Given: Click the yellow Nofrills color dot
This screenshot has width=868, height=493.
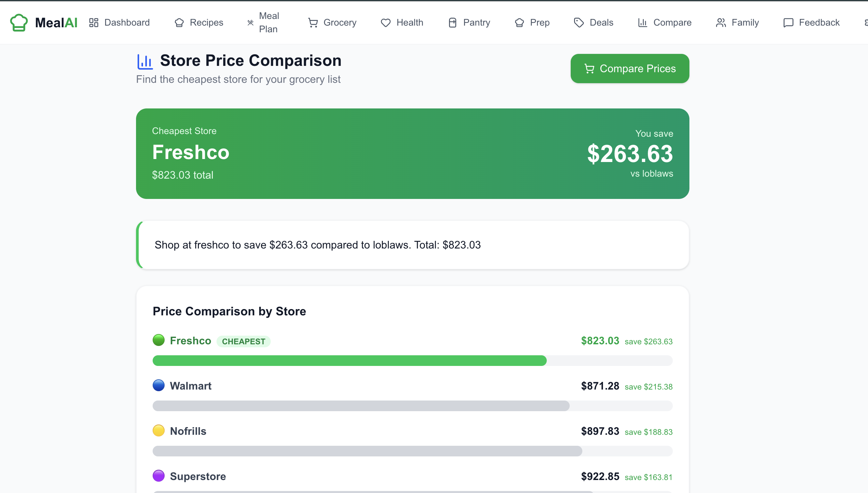Looking at the screenshot, I should coord(158,431).
